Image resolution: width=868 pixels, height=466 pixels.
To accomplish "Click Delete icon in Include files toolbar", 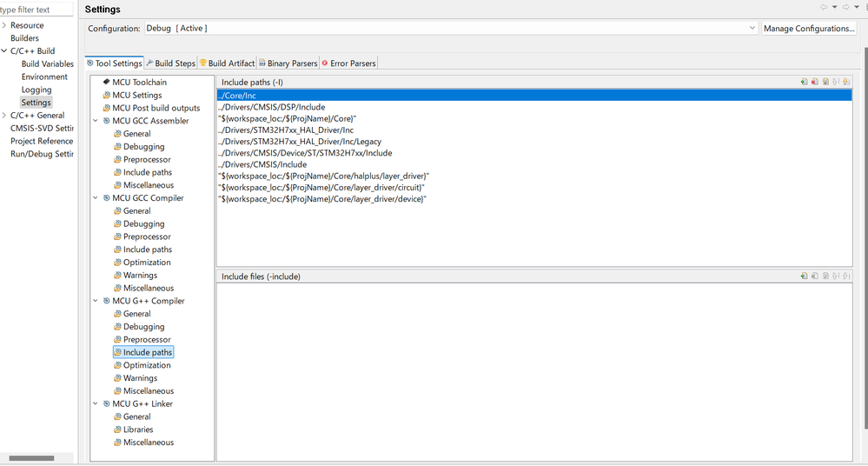I will pyautogui.click(x=814, y=276).
